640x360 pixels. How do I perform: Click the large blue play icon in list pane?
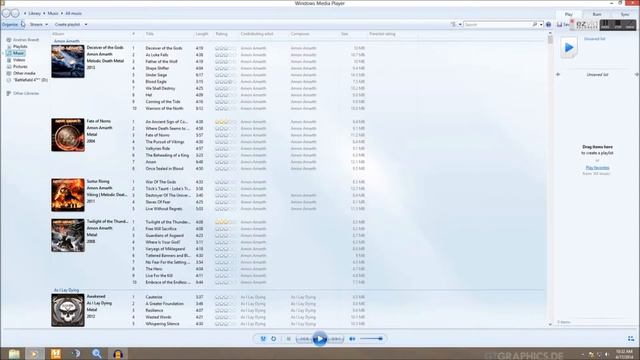pos(569,48)
